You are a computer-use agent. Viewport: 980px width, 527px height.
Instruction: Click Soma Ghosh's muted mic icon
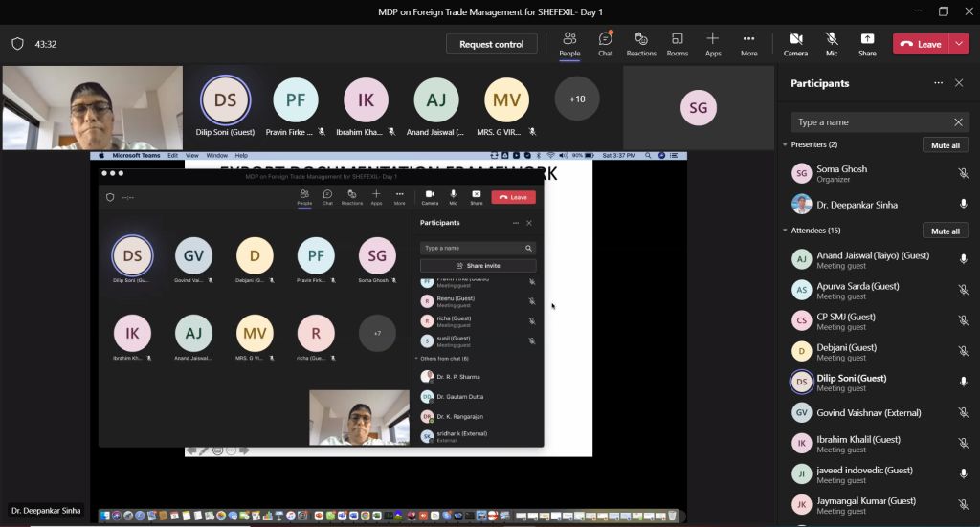pyautogui.click(x=963, y=173)
